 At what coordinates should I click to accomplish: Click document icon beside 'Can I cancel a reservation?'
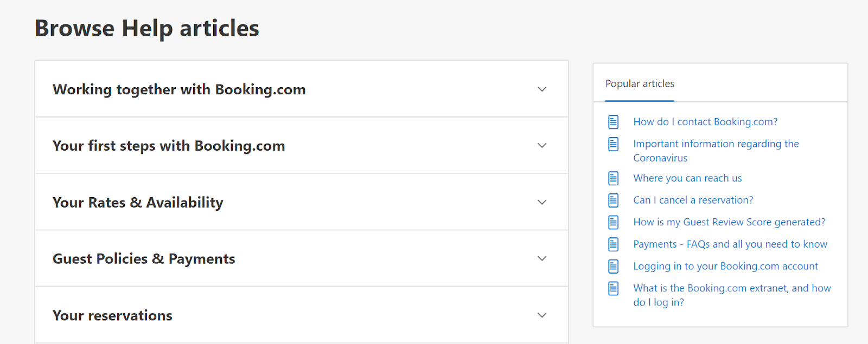(x=613, y=200)
